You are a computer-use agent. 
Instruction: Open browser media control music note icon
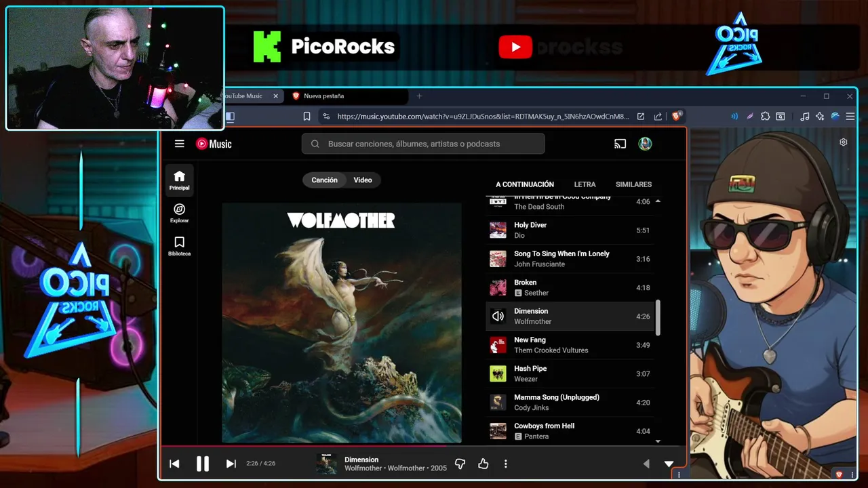coord(804,117)
